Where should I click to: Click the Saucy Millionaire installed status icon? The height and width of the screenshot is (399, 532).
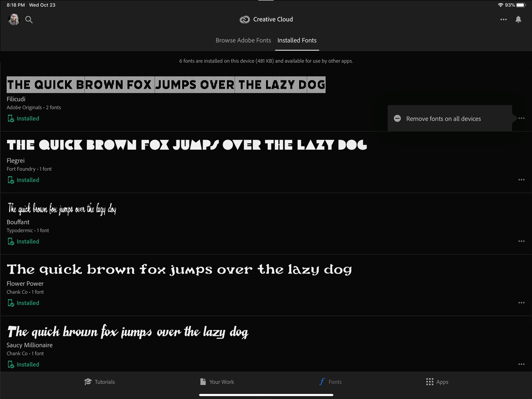coord(11,364)
